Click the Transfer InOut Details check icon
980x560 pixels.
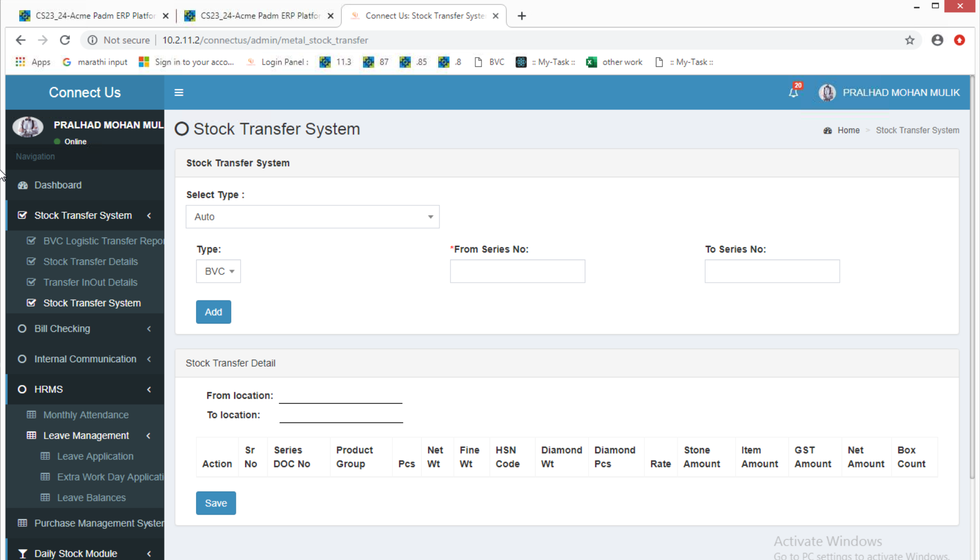[31, 282]
